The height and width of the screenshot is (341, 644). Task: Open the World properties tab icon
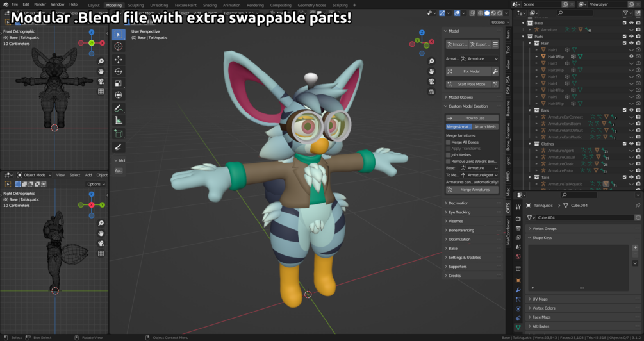point(518,256)
